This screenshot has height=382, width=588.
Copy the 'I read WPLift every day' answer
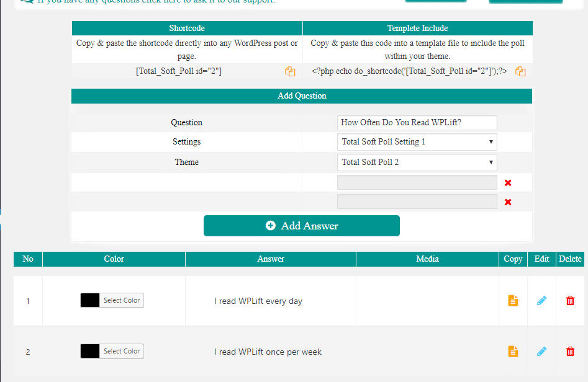[513, 301]
